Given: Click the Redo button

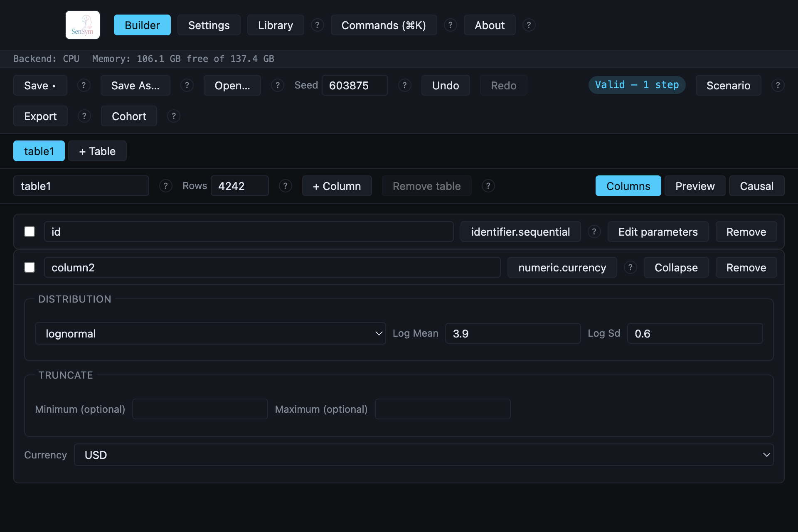Looking at the screenshot, I should click(504, 85).
